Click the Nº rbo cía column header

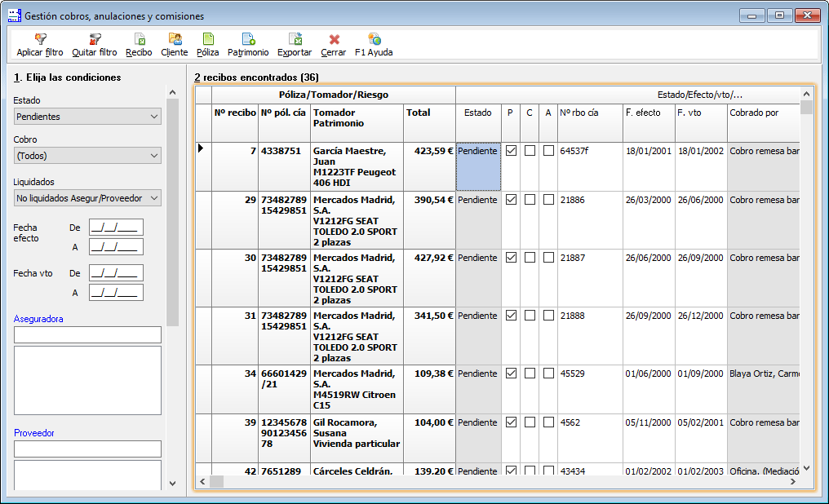(x=590, y=123)
